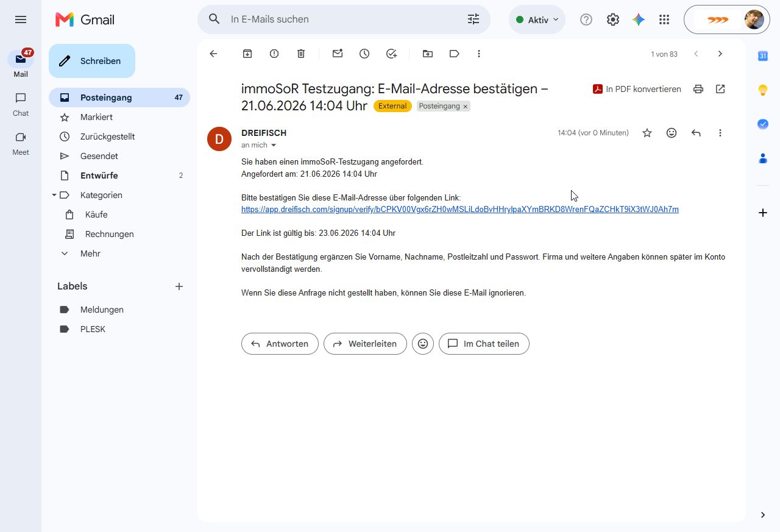Click the search magnifier icon
The width and height of the screenshot is (780, 532).
214,20
